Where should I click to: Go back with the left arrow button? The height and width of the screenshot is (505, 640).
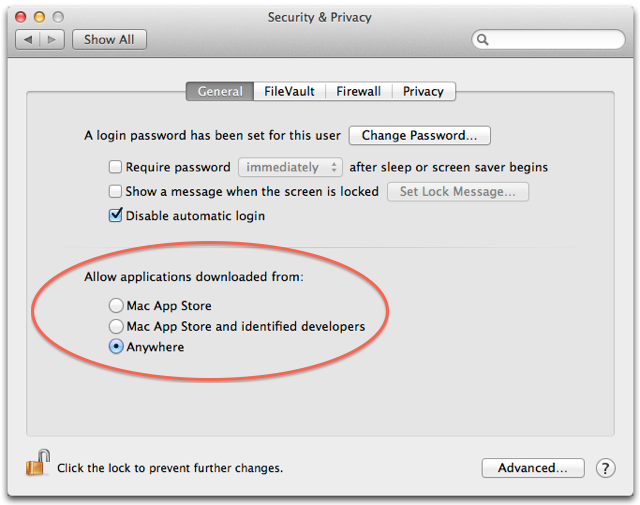coord(28,40)
